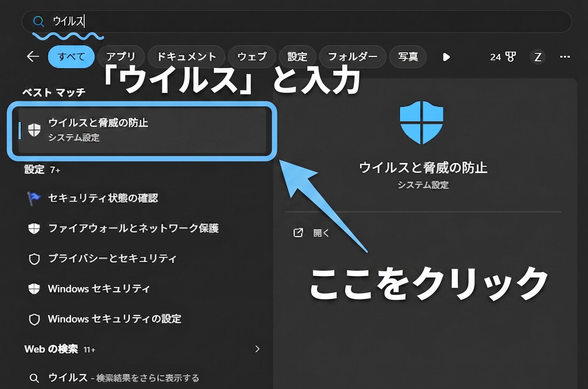Open the フォルダー filter tab
588x389 pixels.
point(353,56)
